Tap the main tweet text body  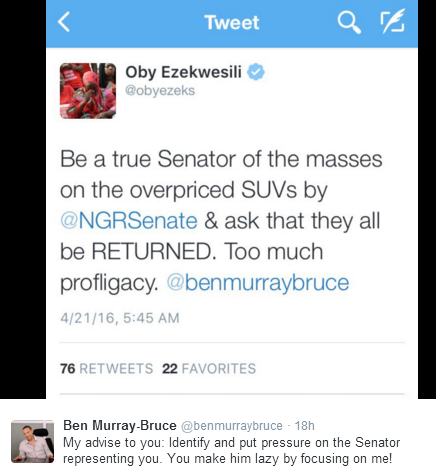(221, 221)
